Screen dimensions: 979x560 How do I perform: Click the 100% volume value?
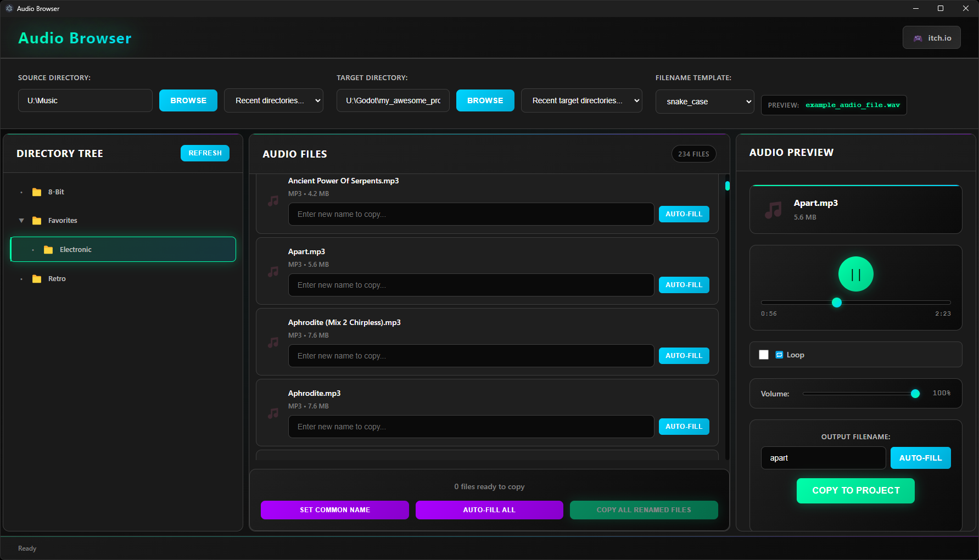coord(941,393)
